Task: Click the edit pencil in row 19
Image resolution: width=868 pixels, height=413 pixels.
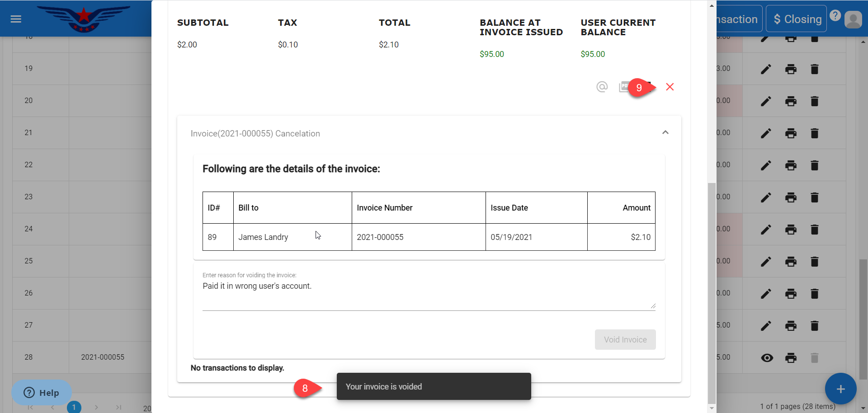Action: tap(766, 69)
